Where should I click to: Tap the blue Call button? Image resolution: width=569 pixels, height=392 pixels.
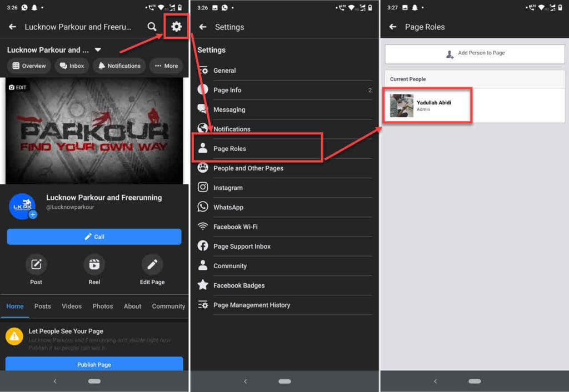[94, 237]
